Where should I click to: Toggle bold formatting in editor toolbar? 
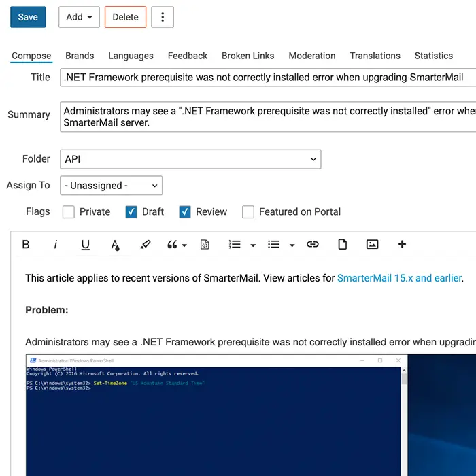click(26, 244)
